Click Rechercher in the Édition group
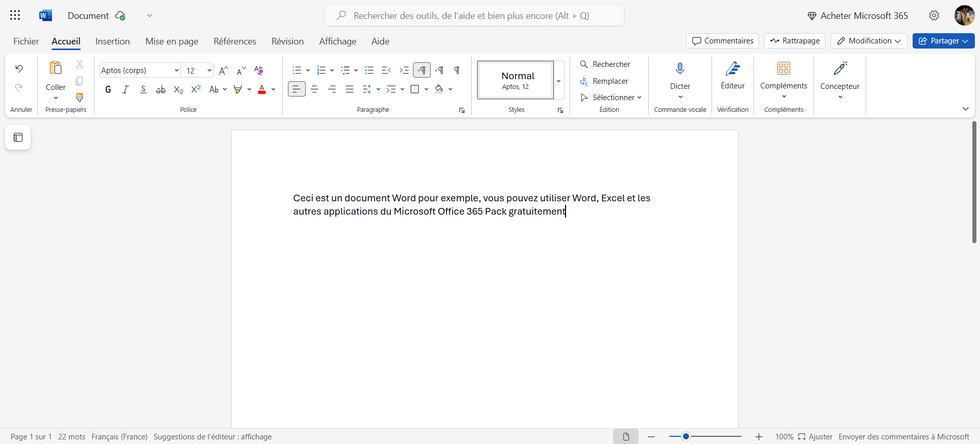 coord(605,64)
